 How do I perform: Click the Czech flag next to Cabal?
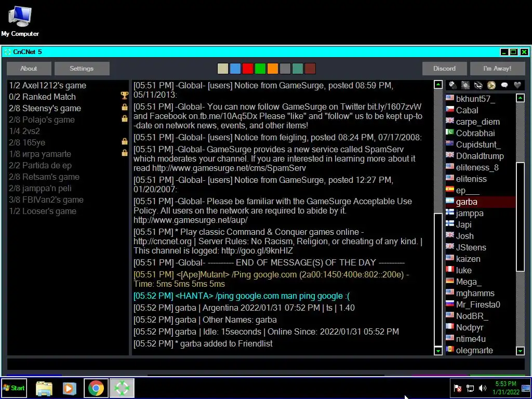tap(450, 109)
